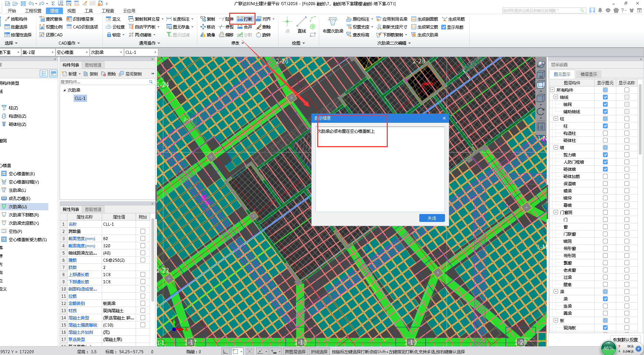The width and height of the screenshot is (644, 355).
Task: Click 生成侧面筋 tool
Action: (x=425, y=19)
